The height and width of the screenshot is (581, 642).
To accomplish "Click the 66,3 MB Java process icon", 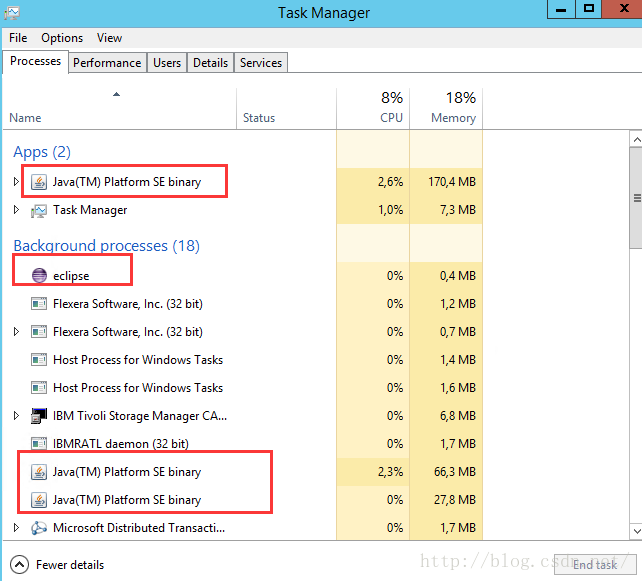I will click(39, 472).
